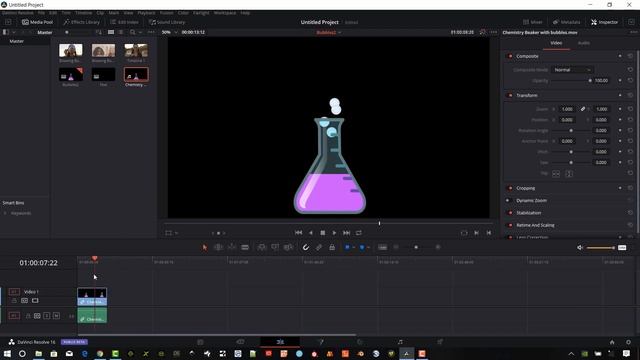Toggle the Snapping magnet icon
The image size is (640, 360).
pyautogui.click(x=305, y=247)
